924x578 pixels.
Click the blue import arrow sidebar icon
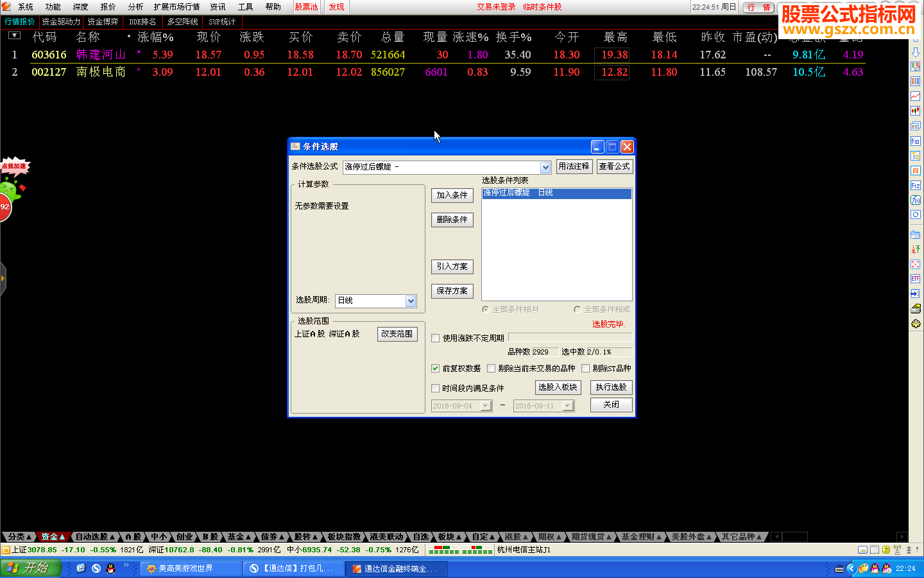[x=916, y=293]
